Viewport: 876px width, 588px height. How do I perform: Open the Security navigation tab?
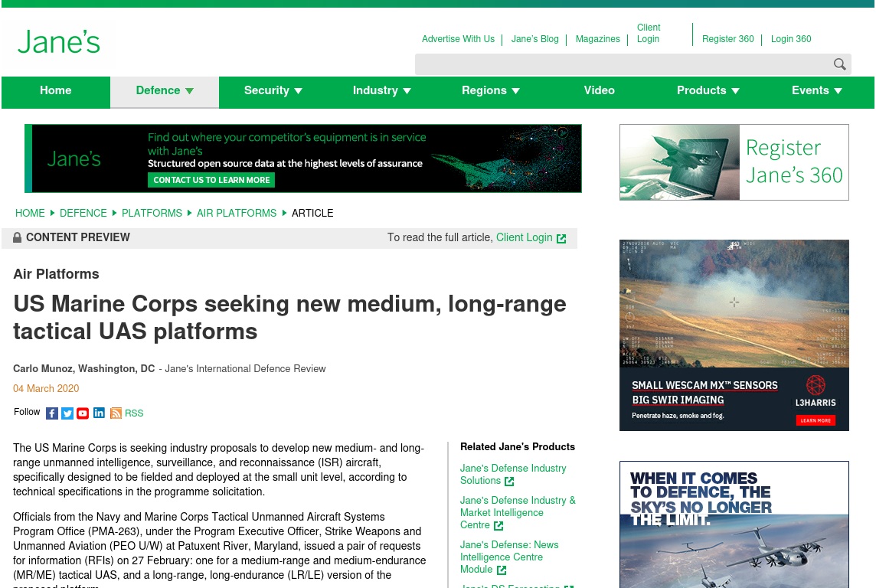tap(273, 92)
